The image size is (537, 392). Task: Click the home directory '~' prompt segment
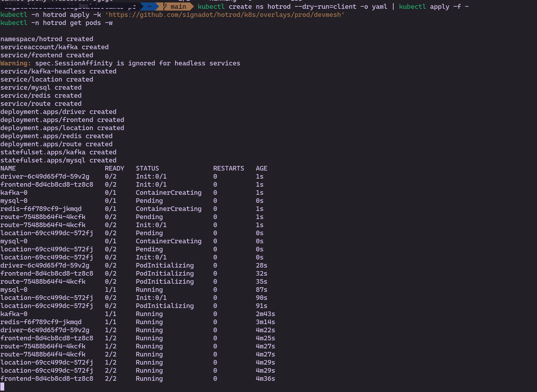pyautogui.click(x=149, y=6)
